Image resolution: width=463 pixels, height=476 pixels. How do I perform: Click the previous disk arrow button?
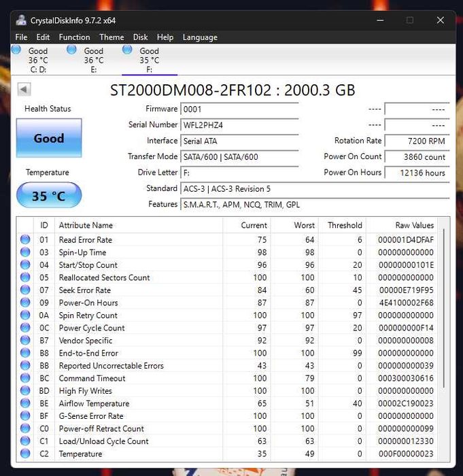point(24,90)
